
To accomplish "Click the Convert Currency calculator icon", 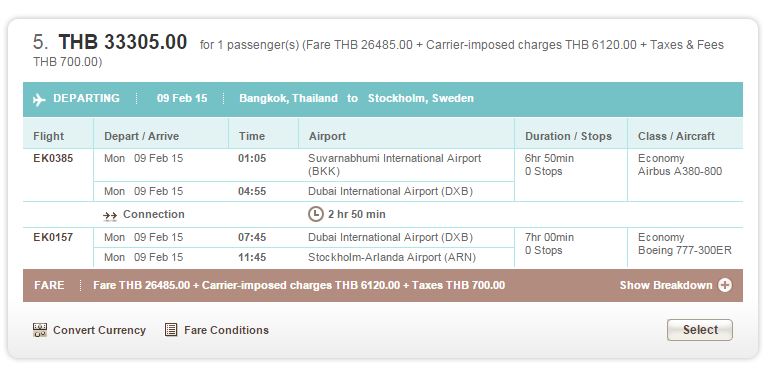I will pos(40,330).
